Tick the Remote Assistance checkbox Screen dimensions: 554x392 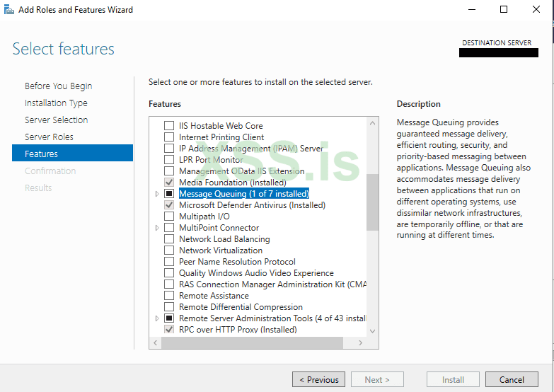(169, 296)
